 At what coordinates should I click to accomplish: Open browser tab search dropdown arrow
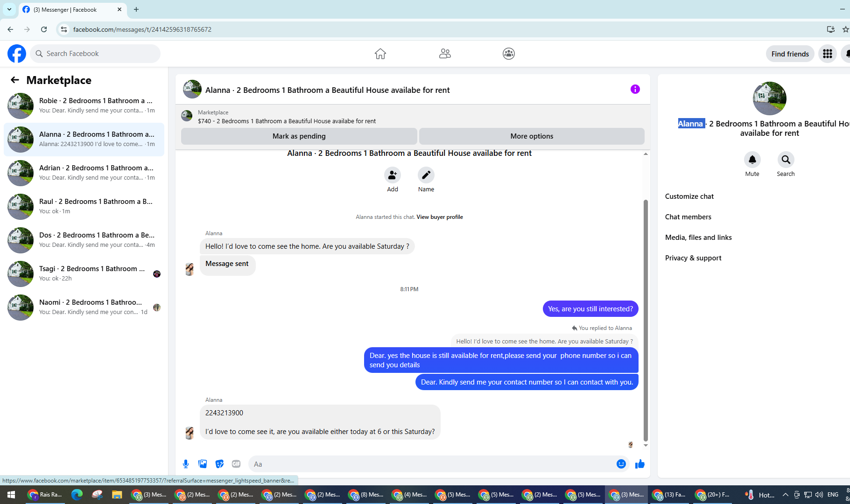coord(9,9)
